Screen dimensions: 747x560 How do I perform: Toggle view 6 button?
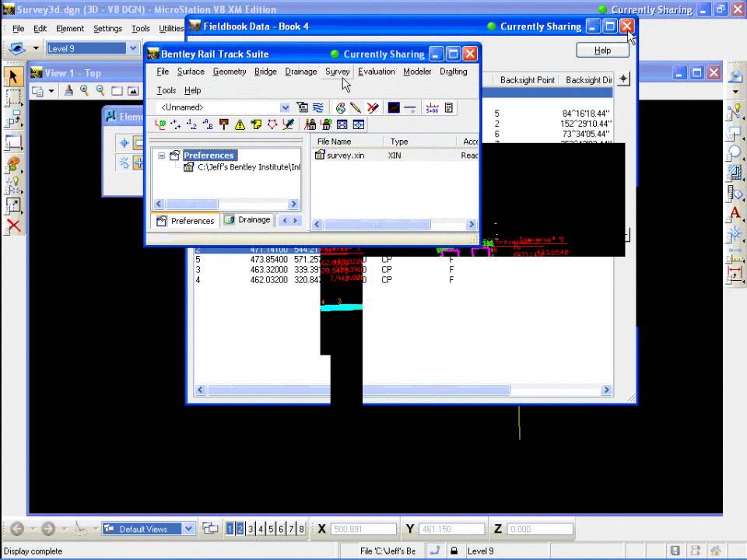281,529
